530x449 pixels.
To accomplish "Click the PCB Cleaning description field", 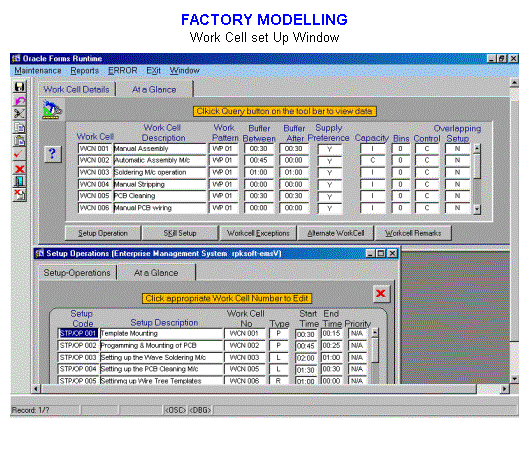I will (160, 196).
